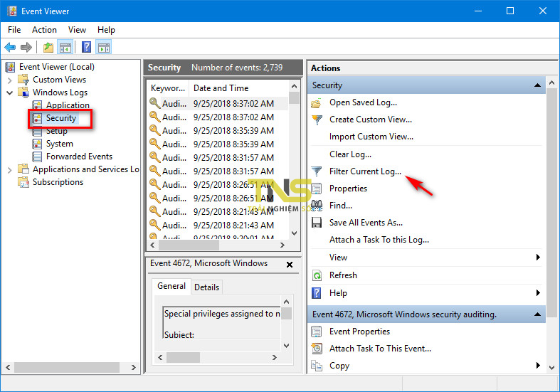Click the Attach Task To This Event clock icon
This screenshot has height=392, width=560.
point(317,349)
